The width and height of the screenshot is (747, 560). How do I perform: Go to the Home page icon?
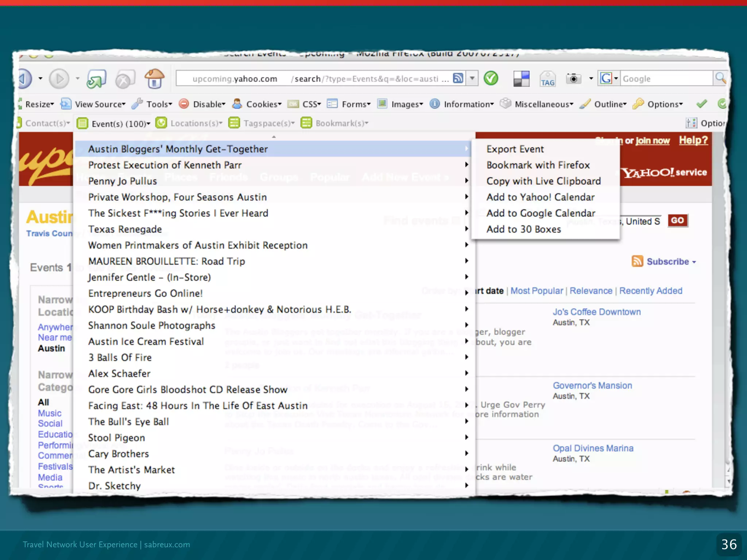click(154, 78)
